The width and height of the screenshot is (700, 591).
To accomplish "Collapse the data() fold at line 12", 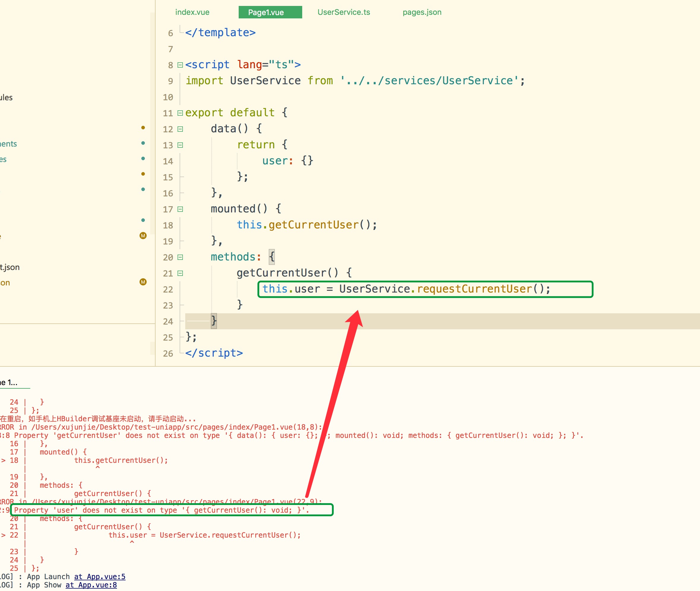I will click(180, 129).
